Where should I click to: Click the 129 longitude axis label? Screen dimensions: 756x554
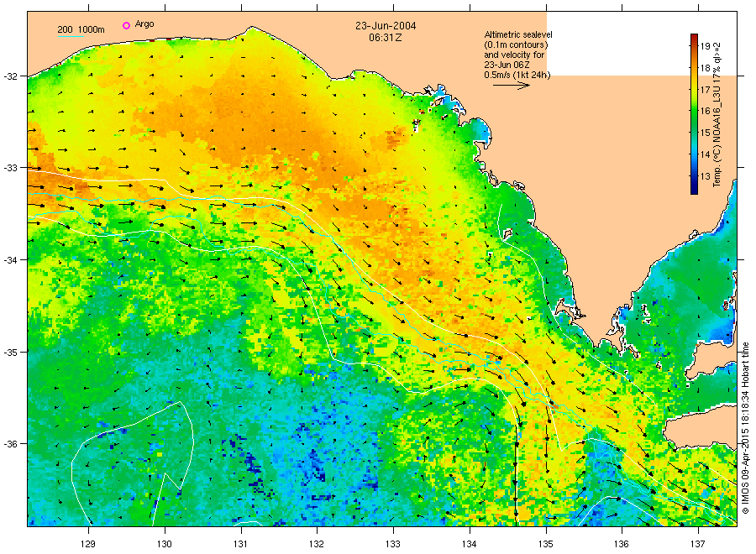(x=88, y=545)
